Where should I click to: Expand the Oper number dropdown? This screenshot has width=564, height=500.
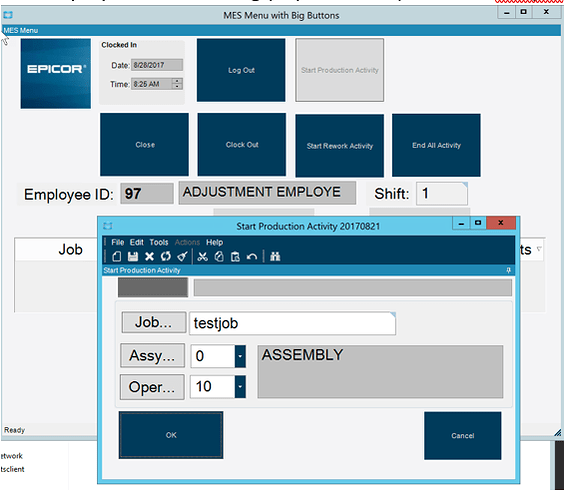click(240, 387)
